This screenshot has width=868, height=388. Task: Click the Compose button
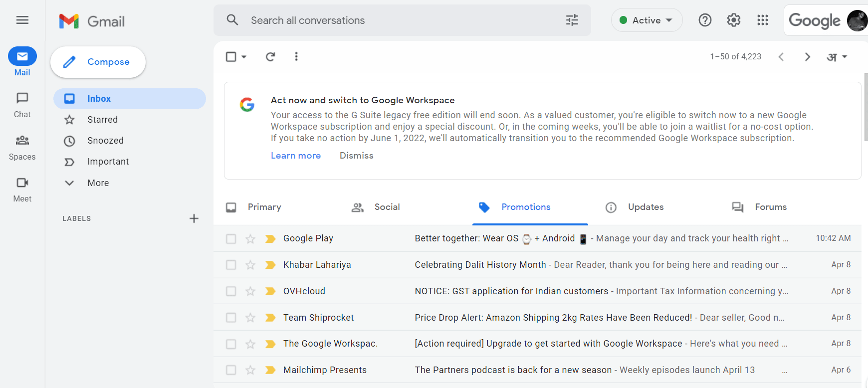pyautogui.click(x=98, y=62)
